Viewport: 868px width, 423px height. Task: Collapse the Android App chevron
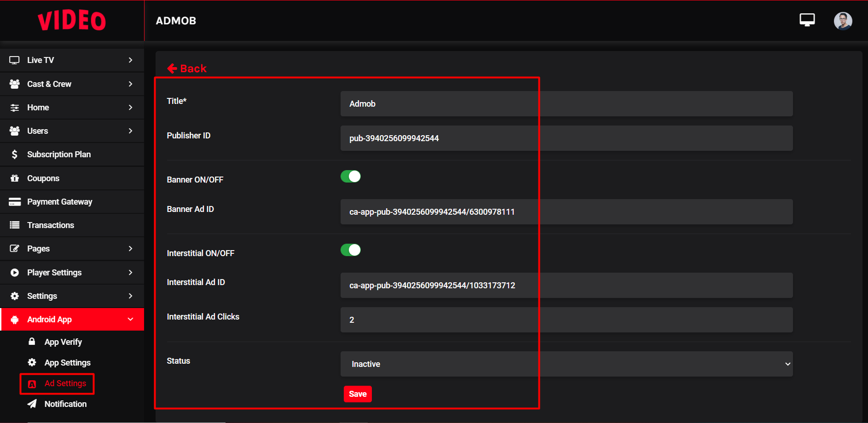point(130,320)
